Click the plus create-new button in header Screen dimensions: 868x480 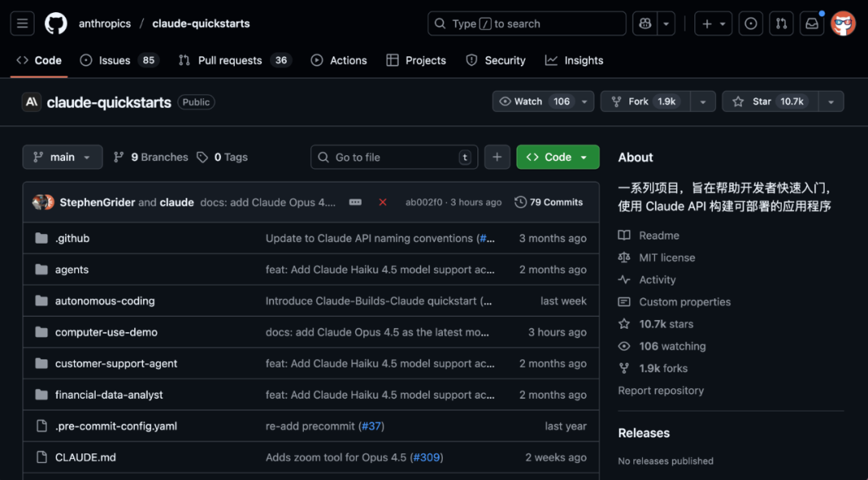point(713,23)
